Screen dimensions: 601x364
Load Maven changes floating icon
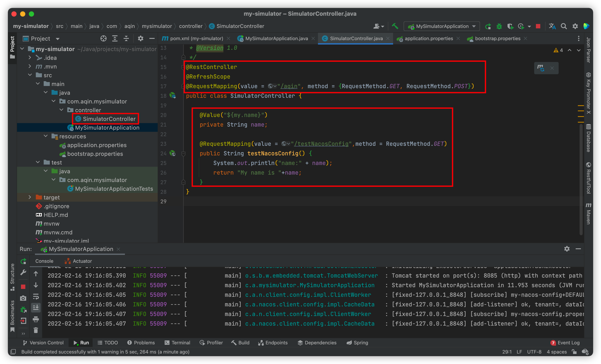[x=541, y=68]
